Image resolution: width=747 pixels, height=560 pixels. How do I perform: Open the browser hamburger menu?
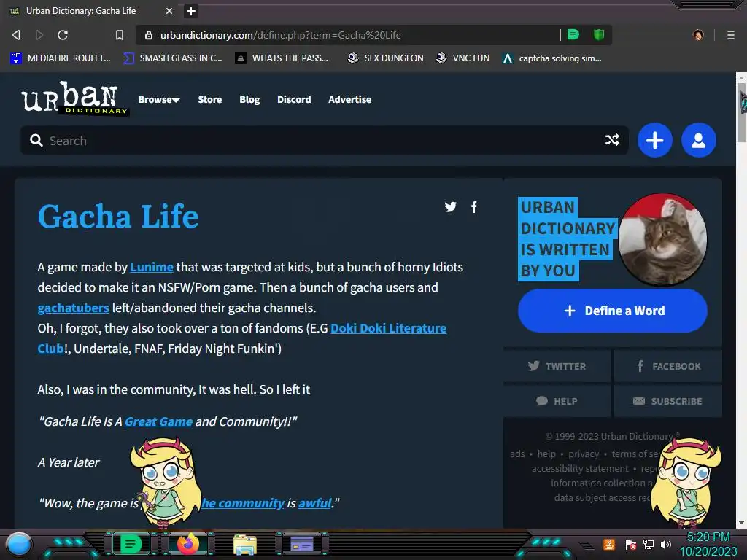730,35
